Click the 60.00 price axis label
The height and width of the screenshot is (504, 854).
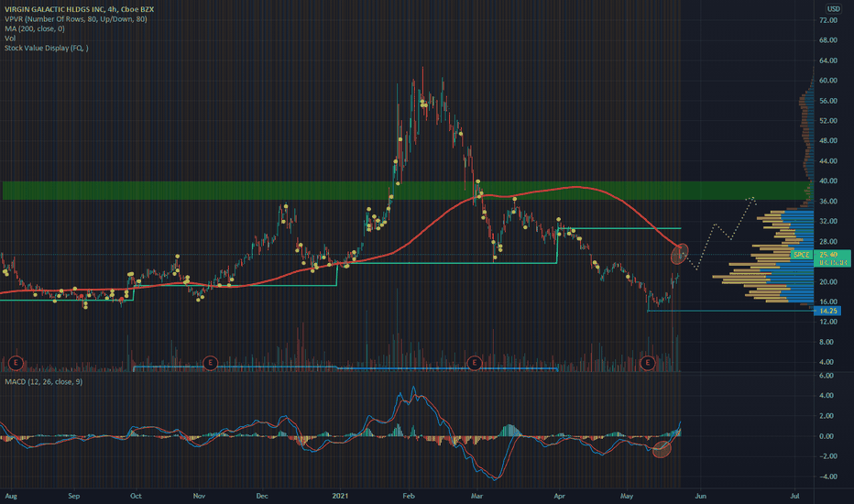pos(827,81)
